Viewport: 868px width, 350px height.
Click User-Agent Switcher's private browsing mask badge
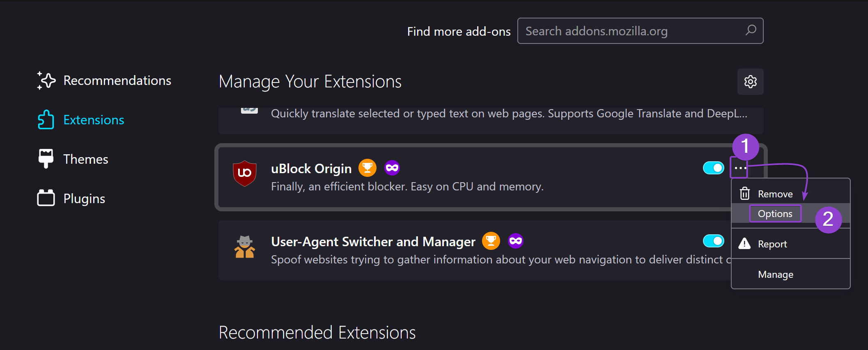[516, 241]
